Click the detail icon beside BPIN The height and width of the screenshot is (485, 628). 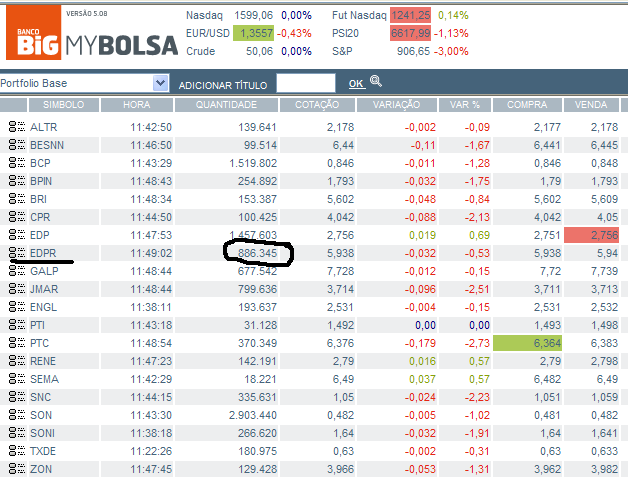pyautogui.click(x=17, y=181)
